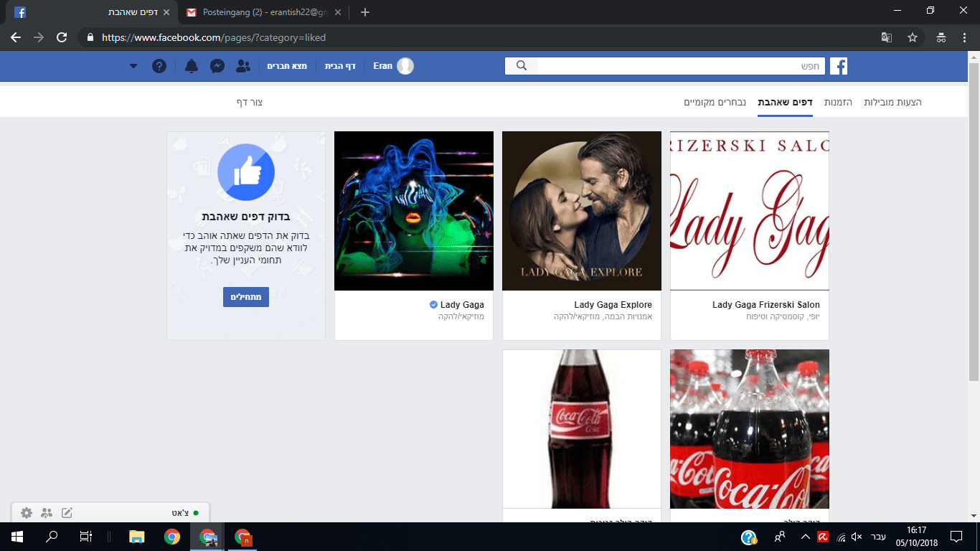Click the Lady Gaga neon portrait thumbnail
The width and height of the screenshot is (980, 551).
(x=414, y=211)
